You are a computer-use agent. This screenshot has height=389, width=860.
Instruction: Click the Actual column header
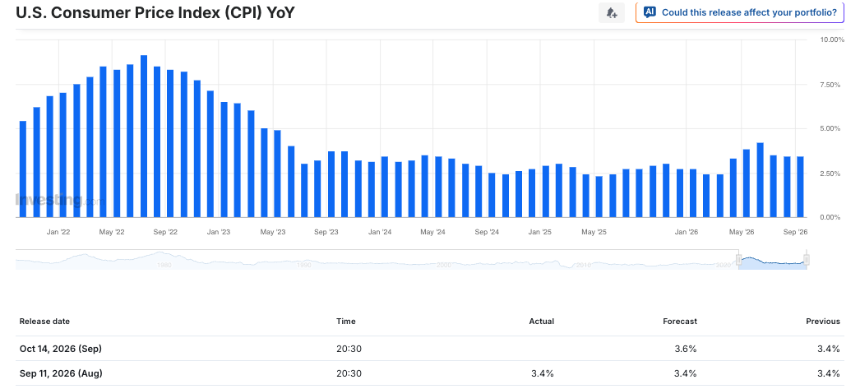(541, 321)
